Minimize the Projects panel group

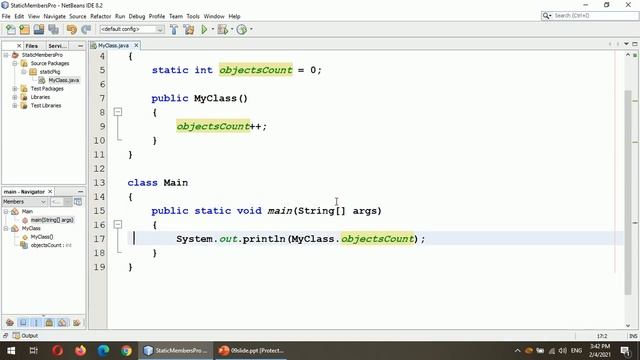[x=80, y=46]
